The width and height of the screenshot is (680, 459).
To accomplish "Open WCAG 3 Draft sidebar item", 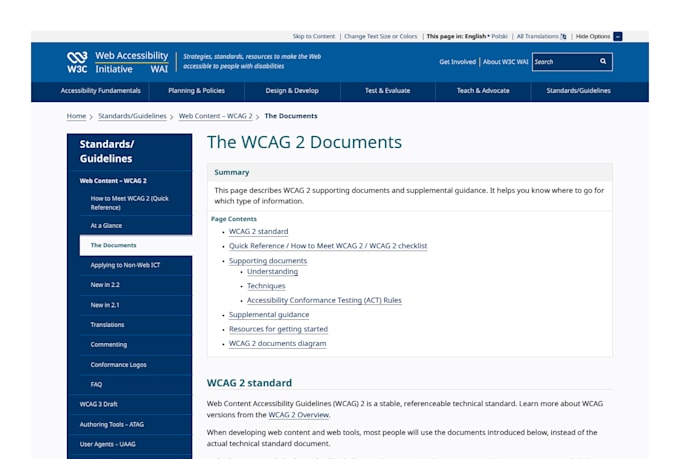I will tap(98, 404).
